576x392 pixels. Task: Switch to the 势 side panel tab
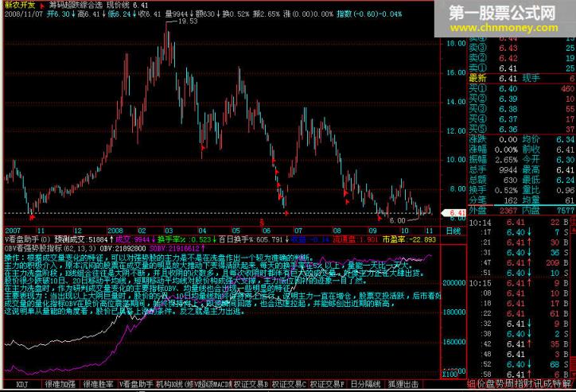click(x=500, y=384)
